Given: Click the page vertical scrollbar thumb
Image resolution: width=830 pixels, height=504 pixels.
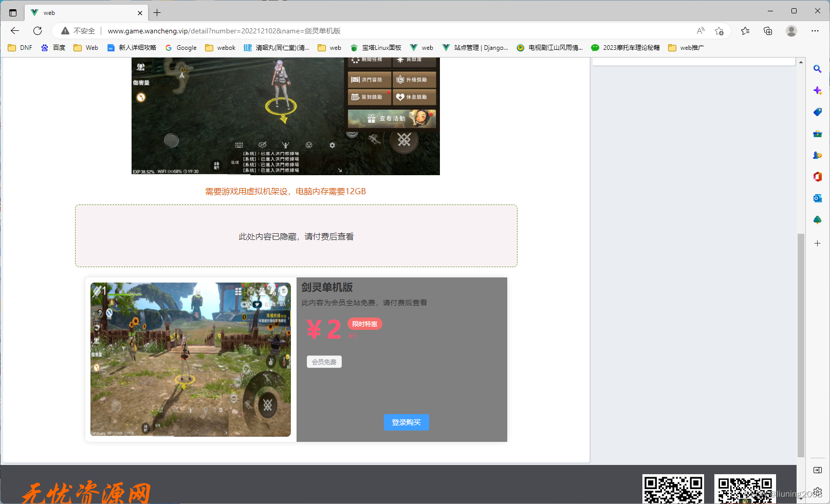Looking at the screenshot, I should click(801, 345).
